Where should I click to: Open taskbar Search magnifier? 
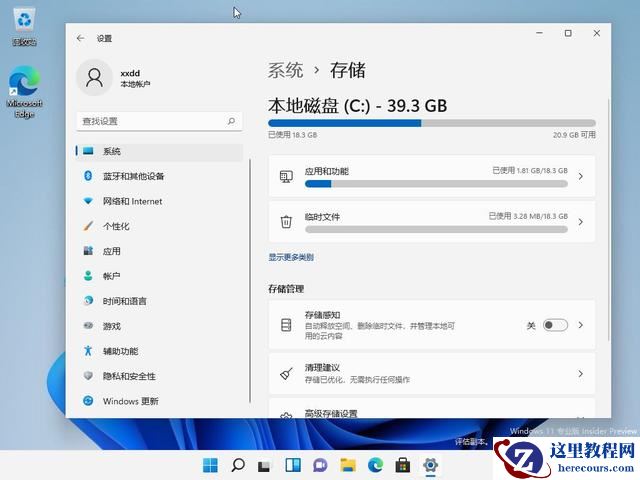pyautogui.click(x=238, y=465)
